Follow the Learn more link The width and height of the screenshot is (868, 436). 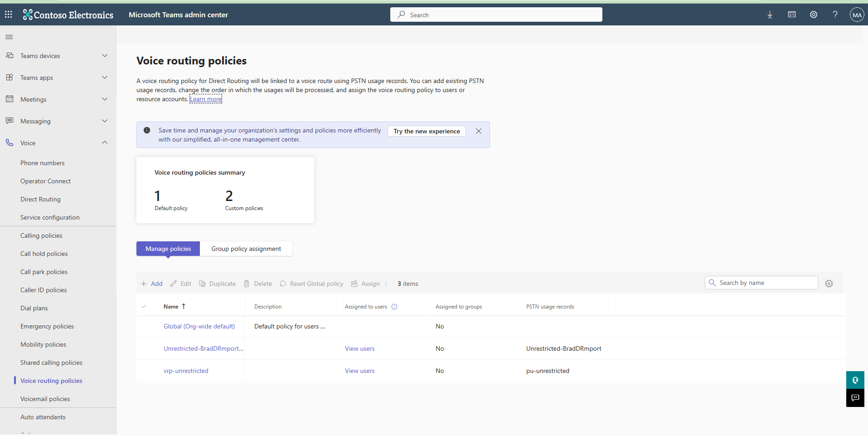coord(206,99)
